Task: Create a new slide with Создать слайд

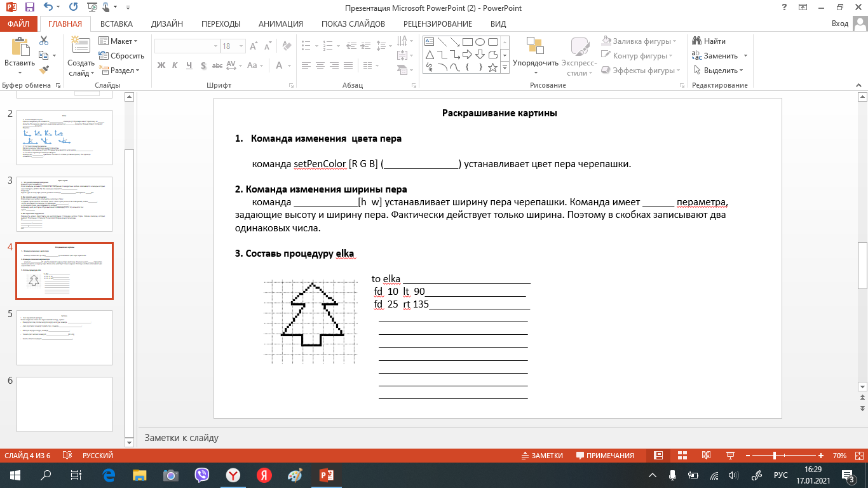Action: click(x=81, y=56)
